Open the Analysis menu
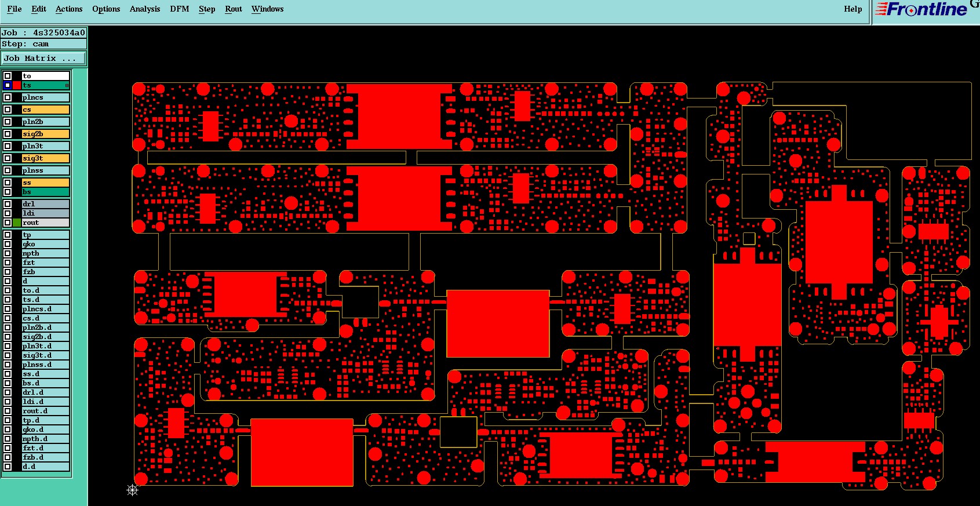Screen dimensions: 980x506 click(x=145, y=9)
